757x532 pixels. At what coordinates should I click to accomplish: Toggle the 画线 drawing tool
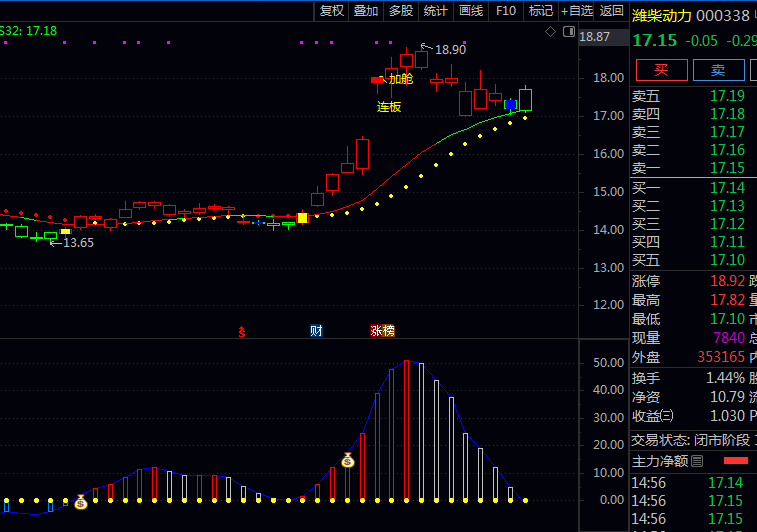click(x=471, y=11)
